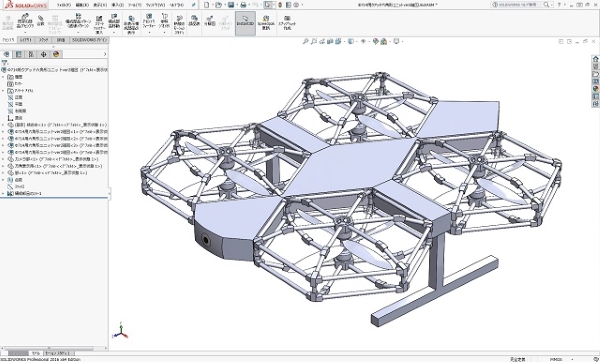Open the ConfigurationManager tab icon
Viewport: 600px width, 362px height.
[31, 54]
